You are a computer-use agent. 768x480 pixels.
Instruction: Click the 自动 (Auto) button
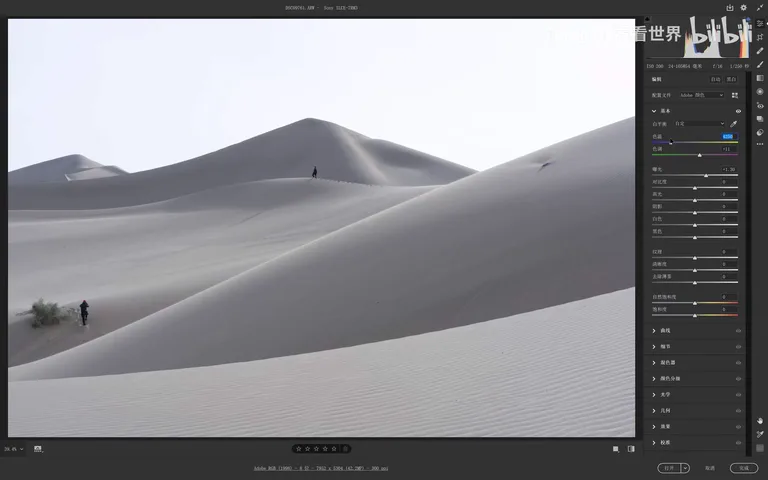coord(716,79)
